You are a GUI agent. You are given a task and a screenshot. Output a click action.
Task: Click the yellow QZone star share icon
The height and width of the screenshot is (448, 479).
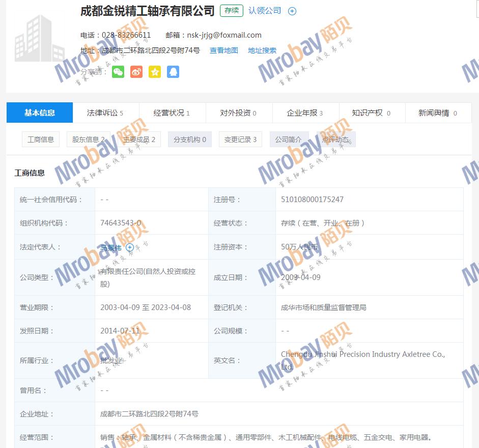155,72
